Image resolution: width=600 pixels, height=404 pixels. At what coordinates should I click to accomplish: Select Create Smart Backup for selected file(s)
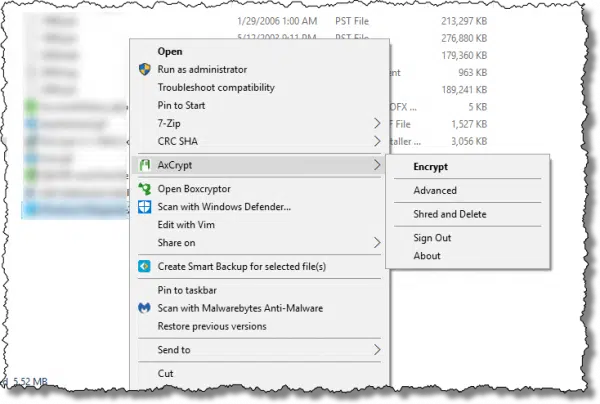click(260, 266)
